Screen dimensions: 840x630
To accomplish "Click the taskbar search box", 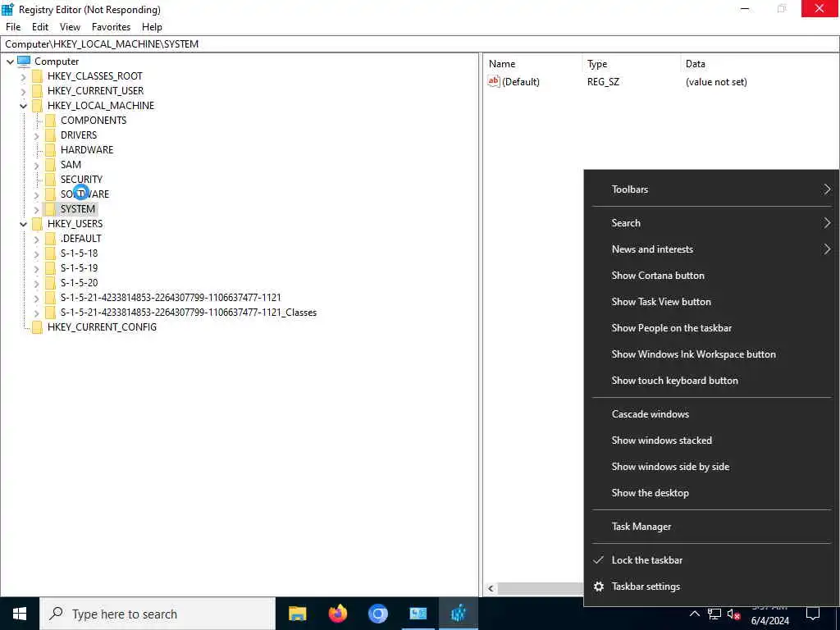I will [x=157, y=614].
